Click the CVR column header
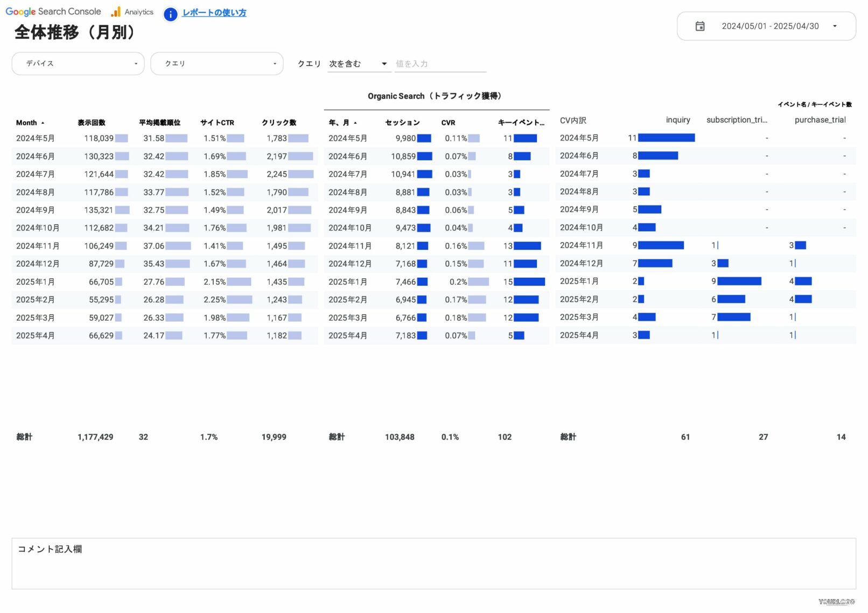The image size is (868, 613). click(x=448, y=123)
